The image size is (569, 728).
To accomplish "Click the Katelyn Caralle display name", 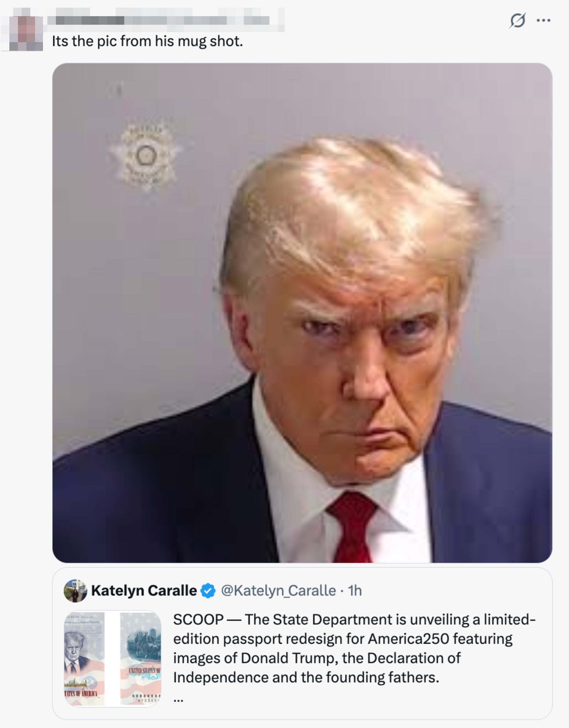I will [144, 591].
